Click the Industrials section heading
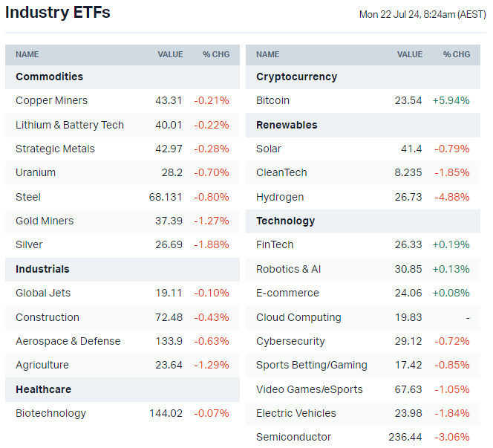The width and height of the screenshot is (493, 448). coord(42,269)
